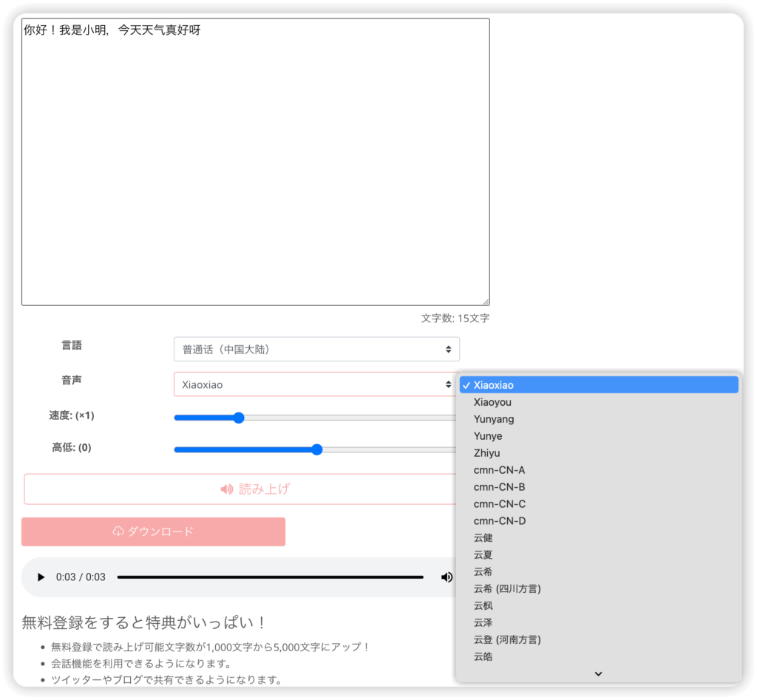Click the ダウンロード download button
The image size is (757, 700).
click(154, 531)
